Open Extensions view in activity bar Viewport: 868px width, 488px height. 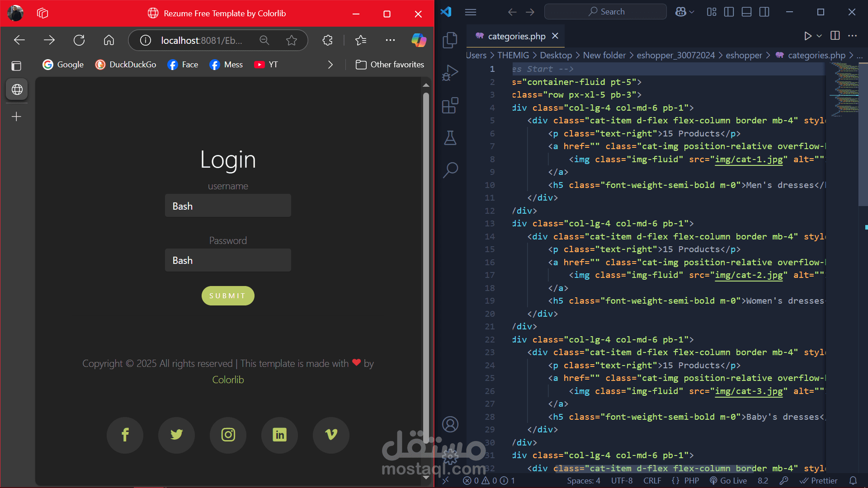pos(450,106)
